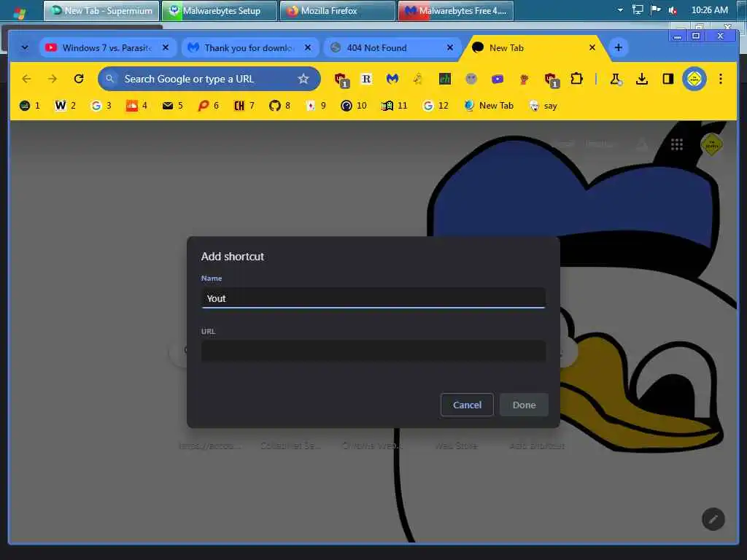Screen dimensions: 747x560
Task: Open bookmark 11
Action: click(395, 106)
